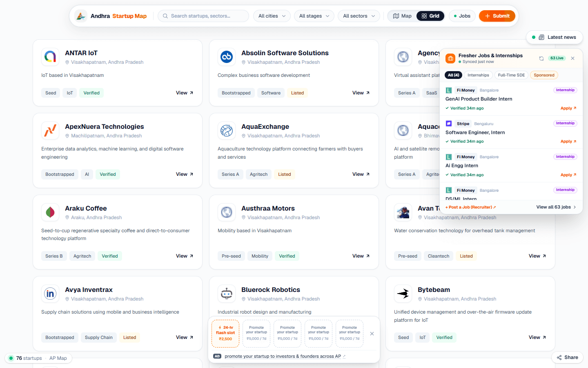The image size is (588, 368).
Task: Switch to Map view
Action: (402, 16)
